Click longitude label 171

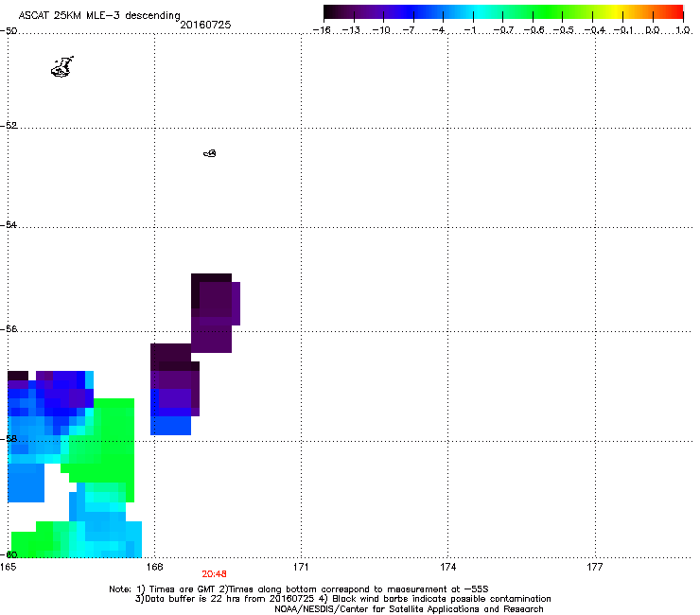coord(301,567)
